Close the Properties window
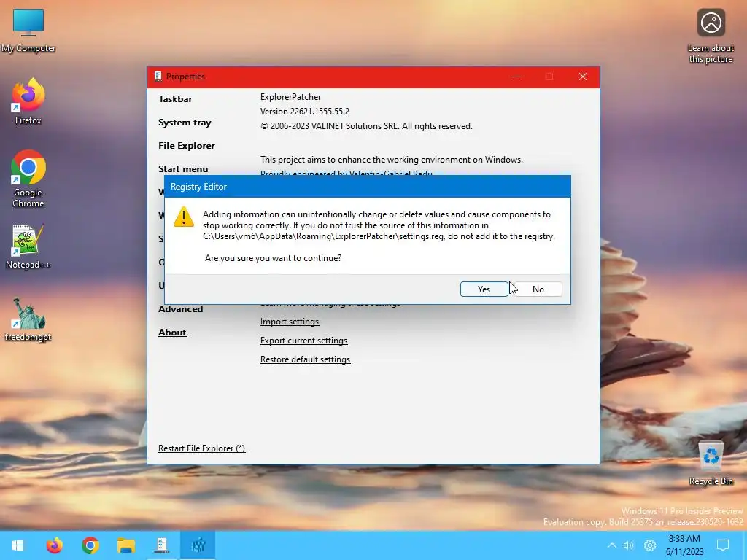The height and width of the screenshot is (560, 747). [x=583, y=77]
